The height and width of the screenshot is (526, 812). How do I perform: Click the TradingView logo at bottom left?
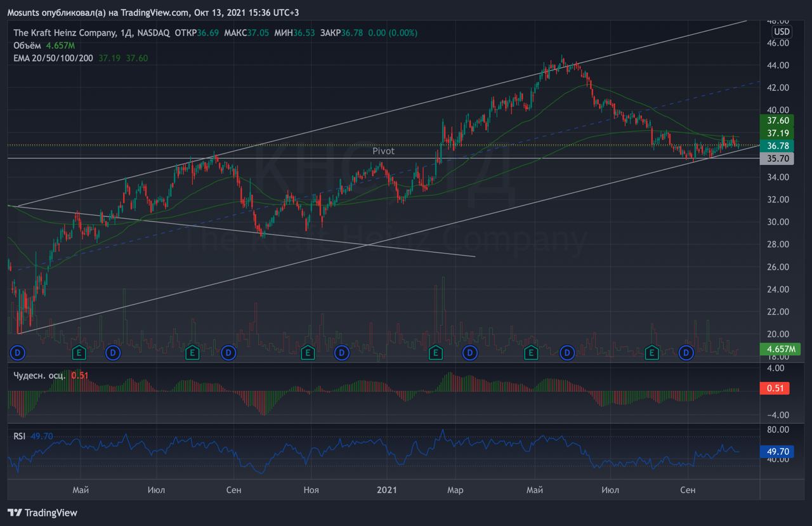pyautogui.click(x=43, y=513)
